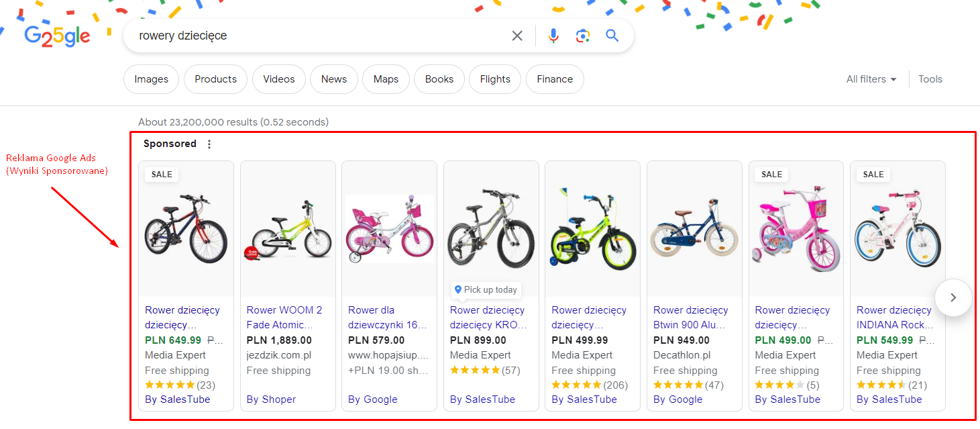The image size is (980, 429).
Task: Start voice search with the microphone icon
Action: point(553,36)
